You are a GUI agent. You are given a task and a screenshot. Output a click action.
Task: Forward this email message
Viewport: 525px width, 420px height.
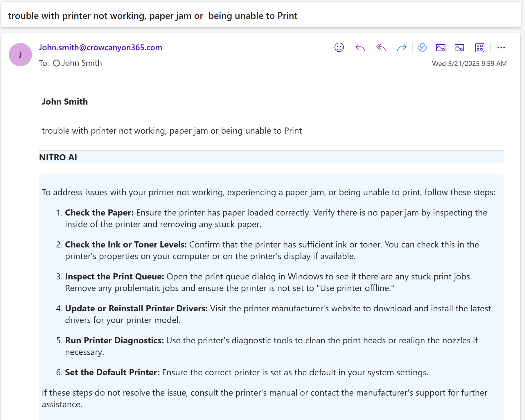[x=402, y=47]
